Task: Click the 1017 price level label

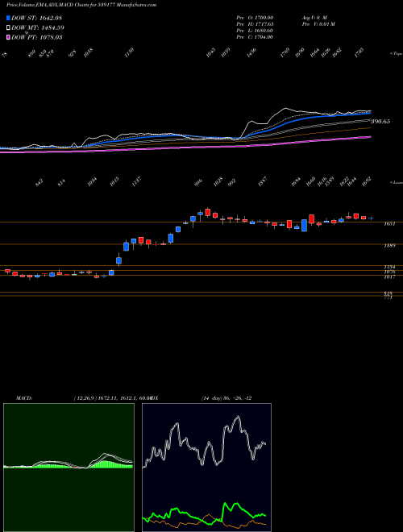Action: click(x=389, y=277)
